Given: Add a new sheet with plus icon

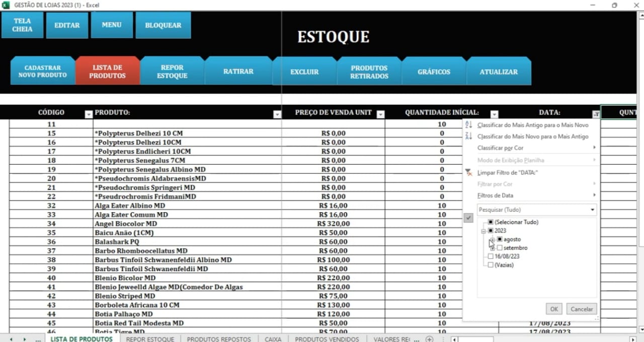Looking at the screenshot, I should click(x=429, y=339).
